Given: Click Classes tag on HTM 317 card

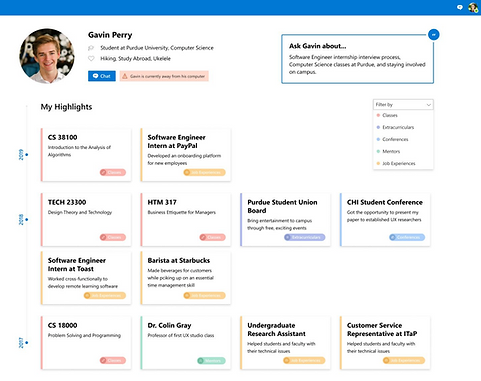Looking at the screenshot, I should coord(212,237).
